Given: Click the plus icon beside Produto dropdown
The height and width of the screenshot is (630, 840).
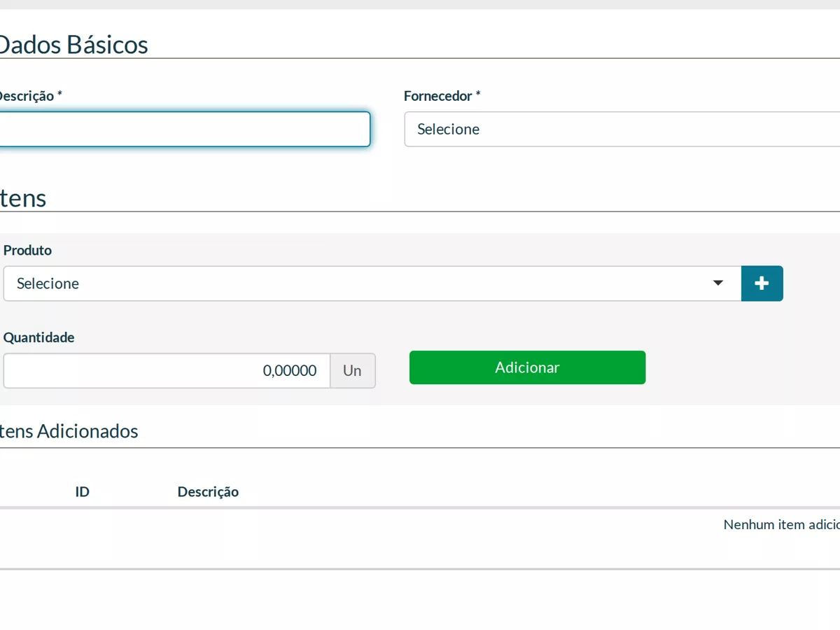Looking at the screenshot, I should click(762, 283).
